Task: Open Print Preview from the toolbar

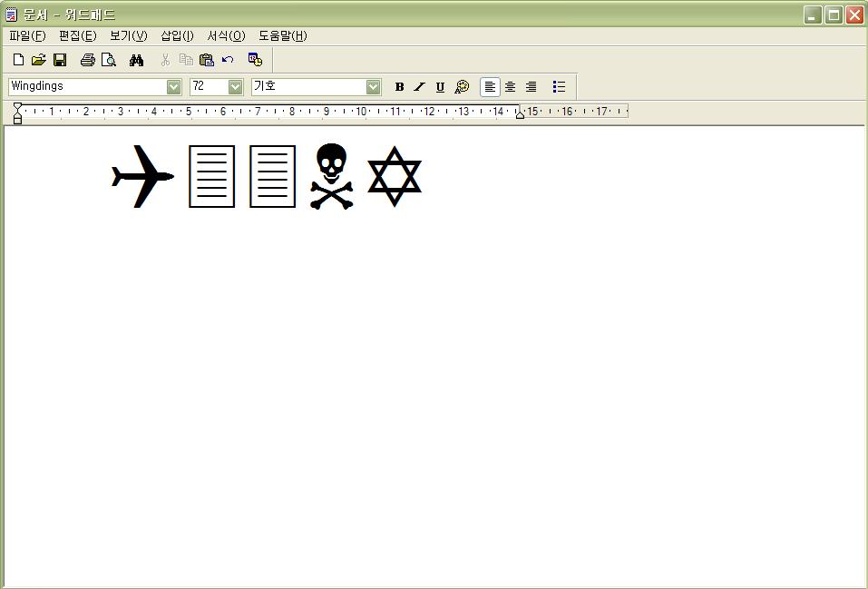Action: [x=109, y=60]
